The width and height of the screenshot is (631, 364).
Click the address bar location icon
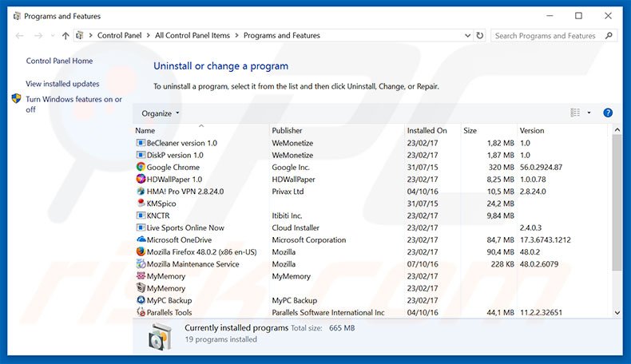click(80, 35)
